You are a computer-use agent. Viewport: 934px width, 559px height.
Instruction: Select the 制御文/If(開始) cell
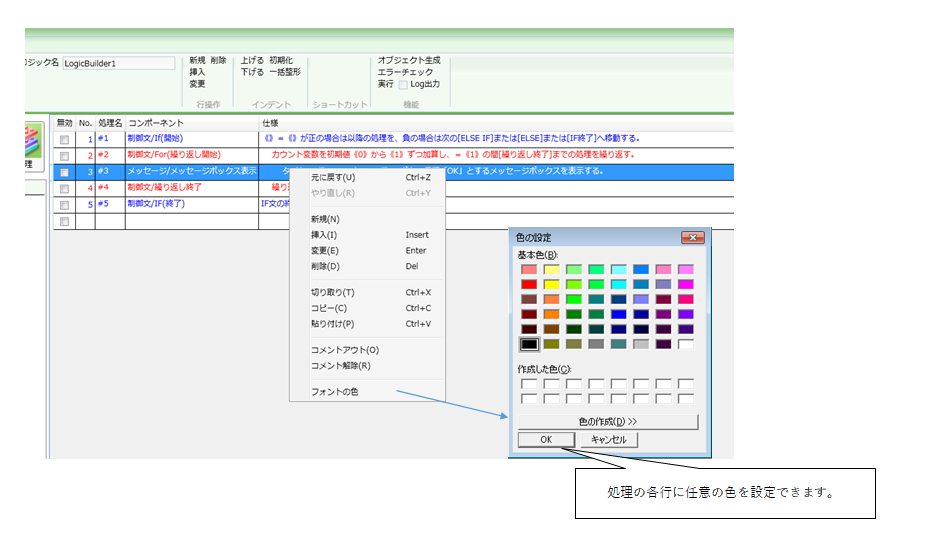(x=192, y=138)
